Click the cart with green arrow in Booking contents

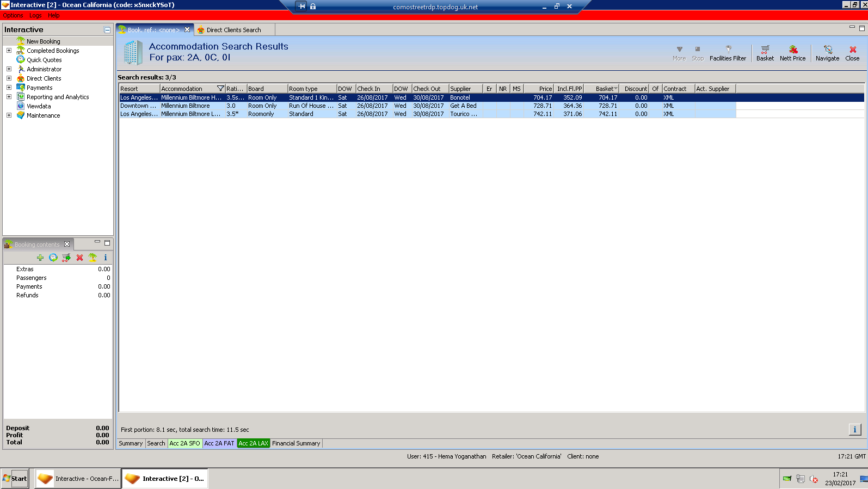point(66,258)
